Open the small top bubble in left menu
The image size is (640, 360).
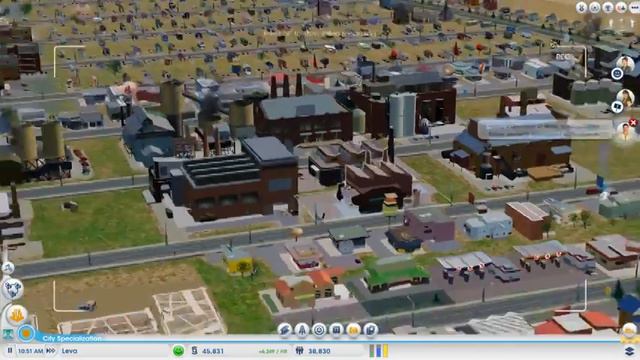[x=8, y=268]
